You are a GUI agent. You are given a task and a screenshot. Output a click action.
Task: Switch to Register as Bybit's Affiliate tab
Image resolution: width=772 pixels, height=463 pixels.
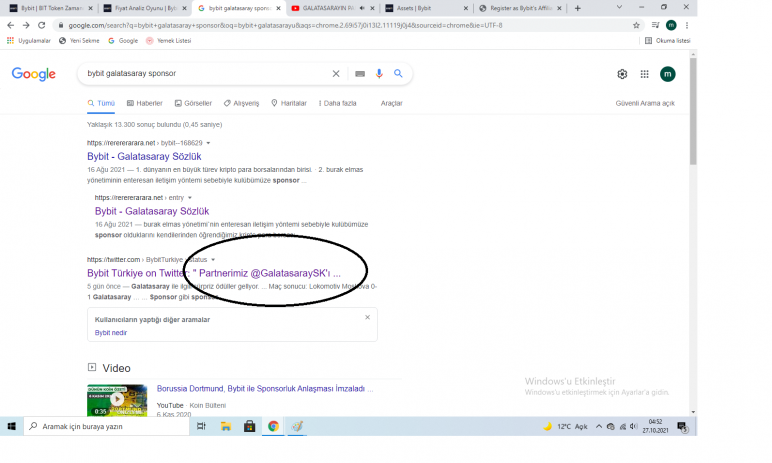[x=519, y=8]
